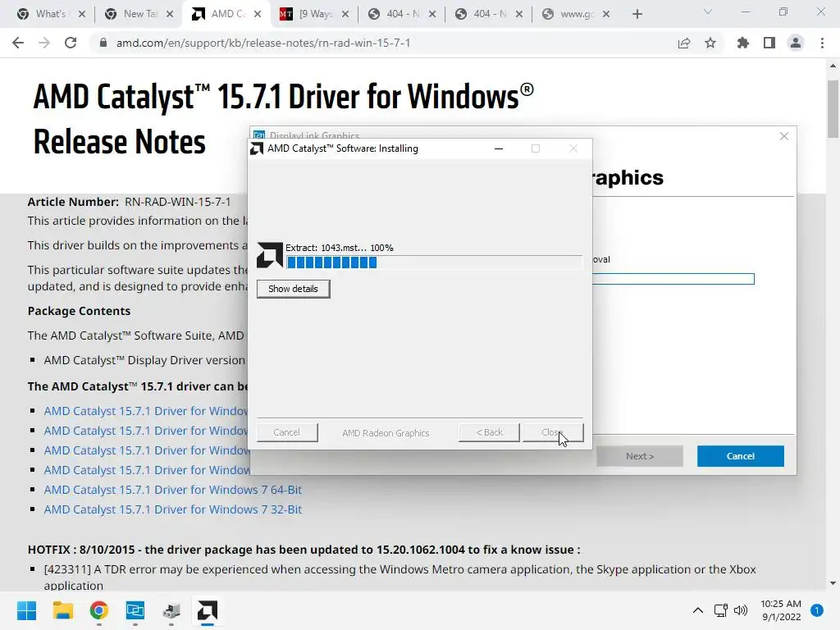Toggle the browser side panel icon
This screenshot has height=630, width=840.
[x=769, y=43]
